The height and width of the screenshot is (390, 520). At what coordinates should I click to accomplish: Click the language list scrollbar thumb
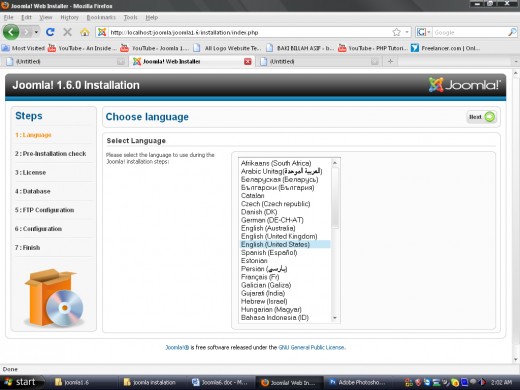coord(335,198)
